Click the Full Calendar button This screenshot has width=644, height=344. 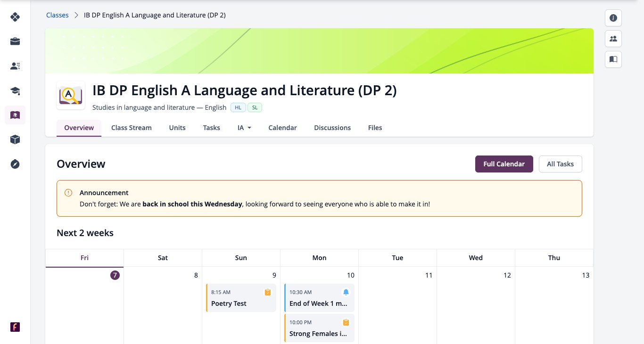(504, 164)
